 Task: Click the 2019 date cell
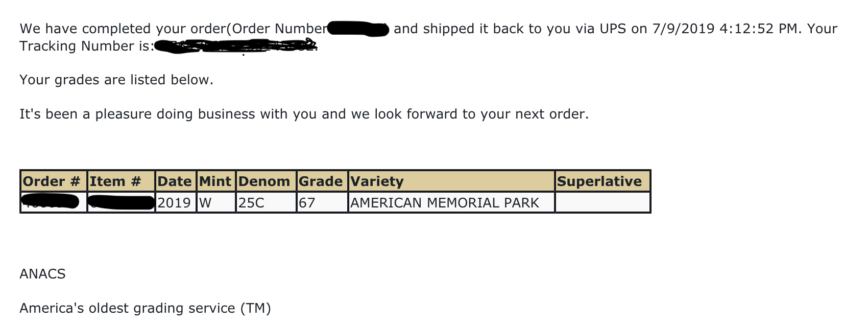coord(174,203)
